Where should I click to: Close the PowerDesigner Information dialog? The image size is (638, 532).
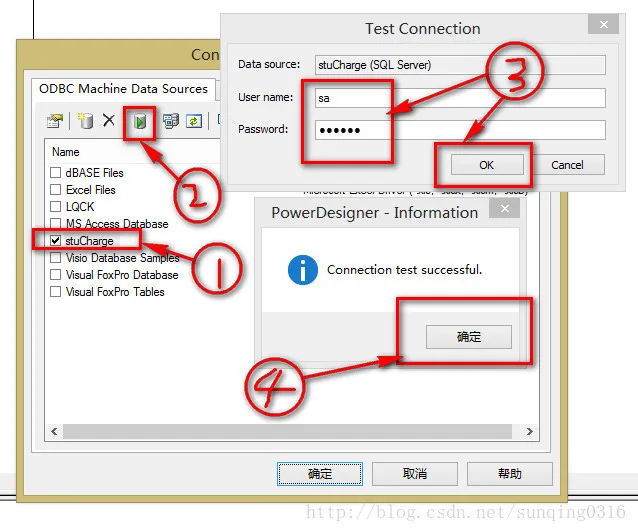pos(505,209)
